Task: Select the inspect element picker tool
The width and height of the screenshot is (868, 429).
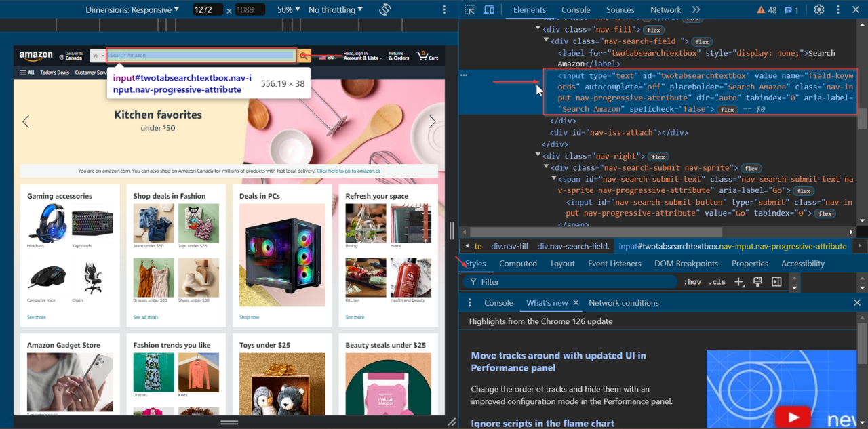Action: tap(469, 9)
